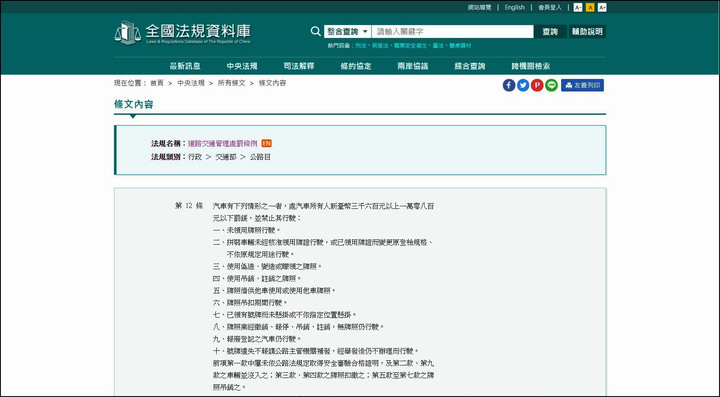This screenshot has height=397, width=720.
Task: Click the 查詢 search button
Action: click(550, 31)
